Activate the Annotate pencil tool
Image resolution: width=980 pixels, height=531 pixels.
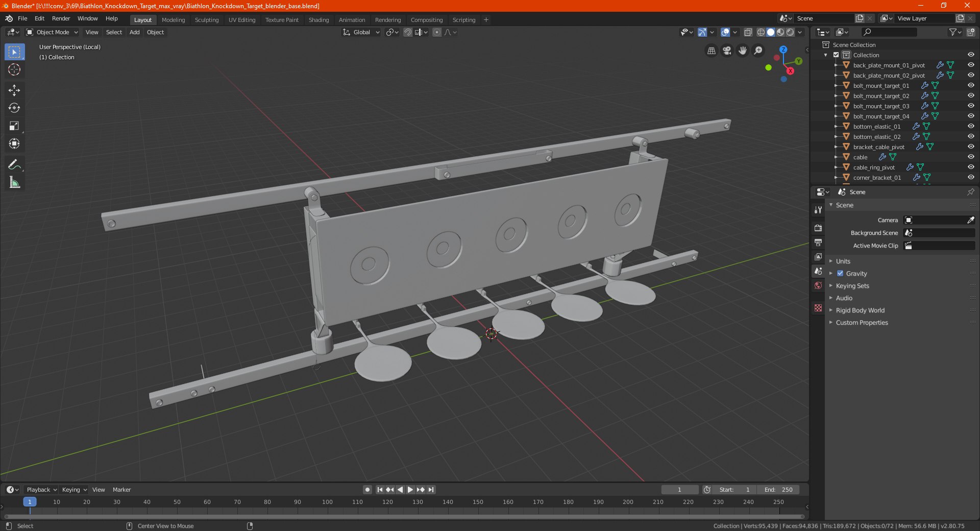pyautogui.click(x=14, y=165)
